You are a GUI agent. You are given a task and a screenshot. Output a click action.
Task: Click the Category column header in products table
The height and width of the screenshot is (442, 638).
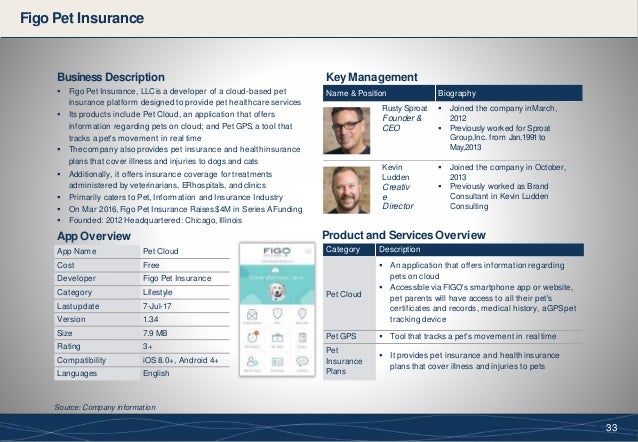pyautogui.click(x=349, y=249)
